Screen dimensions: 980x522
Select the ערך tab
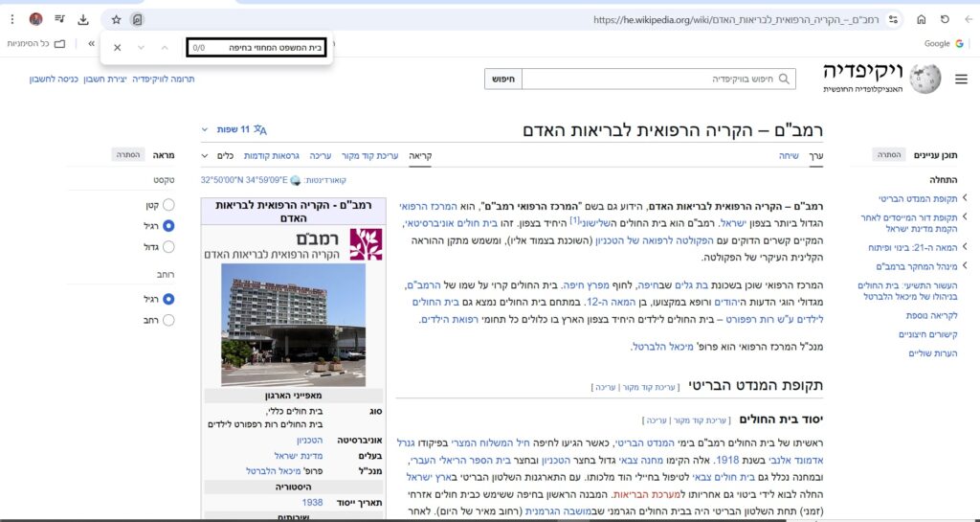point(816,156)
